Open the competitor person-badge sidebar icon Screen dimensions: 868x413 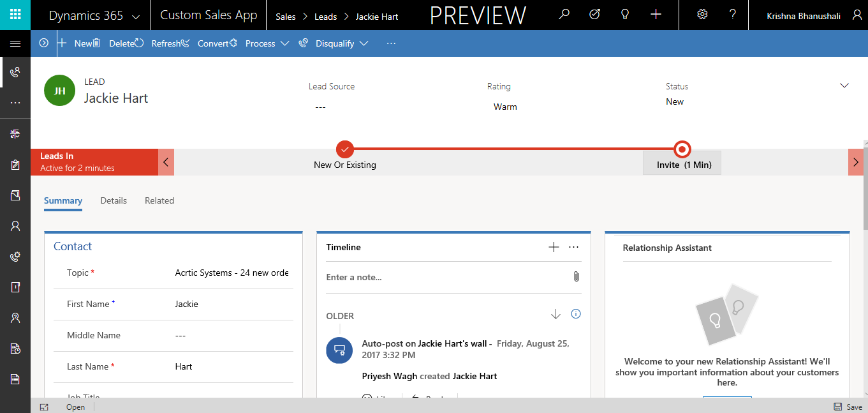pyautogui.click(x=15, y=318)
